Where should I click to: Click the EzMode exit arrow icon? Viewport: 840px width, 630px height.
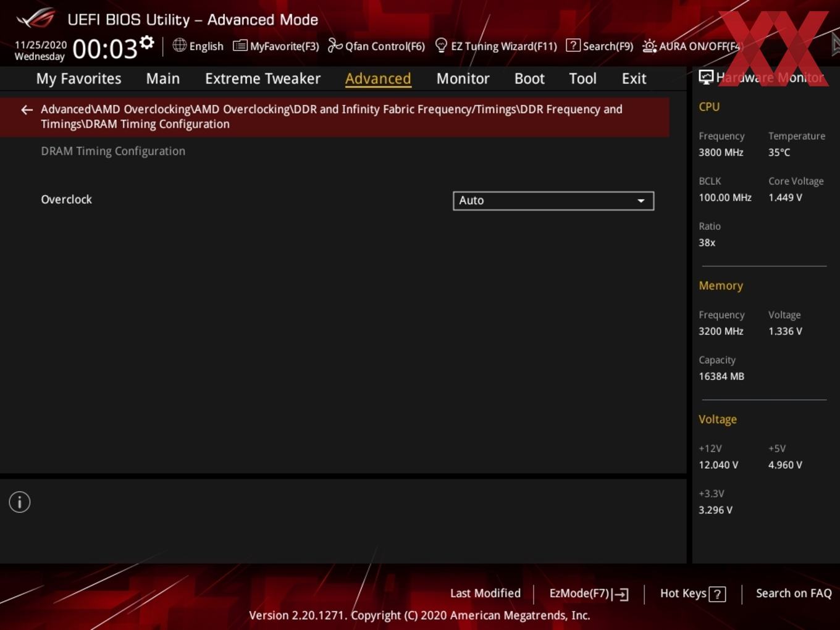tap(621, 594)
